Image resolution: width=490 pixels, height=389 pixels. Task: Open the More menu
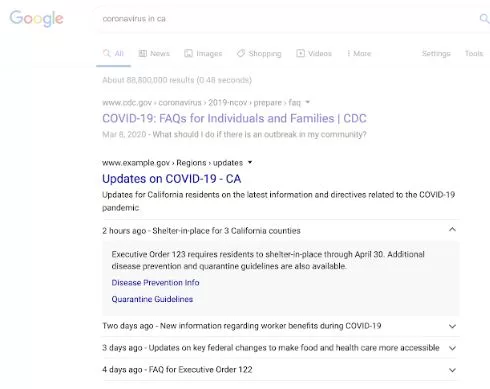[x=359, y=53]
